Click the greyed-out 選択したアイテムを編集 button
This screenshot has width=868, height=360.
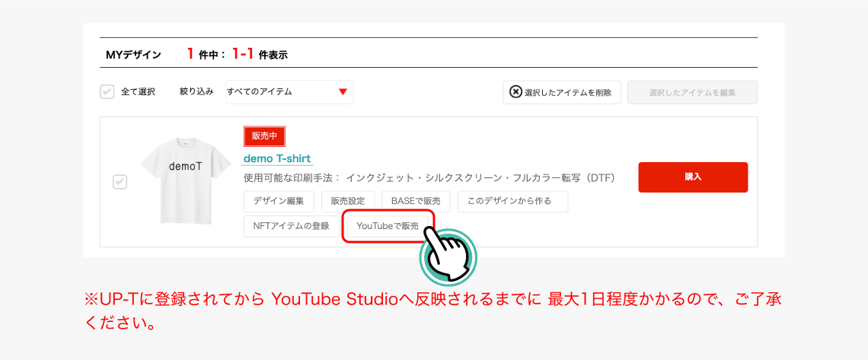point(691,92)
